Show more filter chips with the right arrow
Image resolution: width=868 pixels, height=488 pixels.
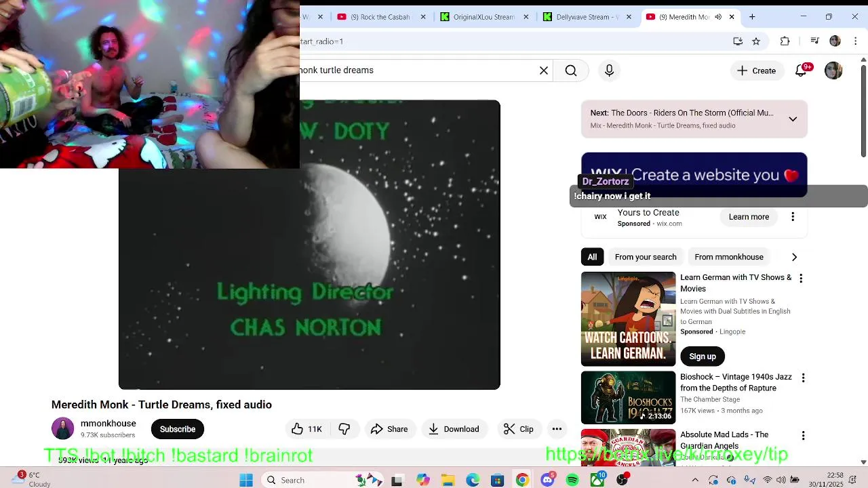pyautogui.click(x=794, y=257)
